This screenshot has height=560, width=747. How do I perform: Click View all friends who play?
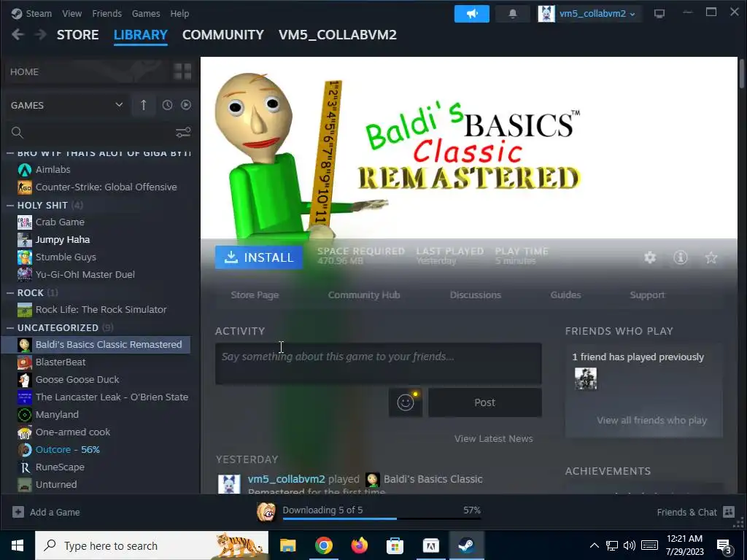pyautogui.click(x=651, y=421)
